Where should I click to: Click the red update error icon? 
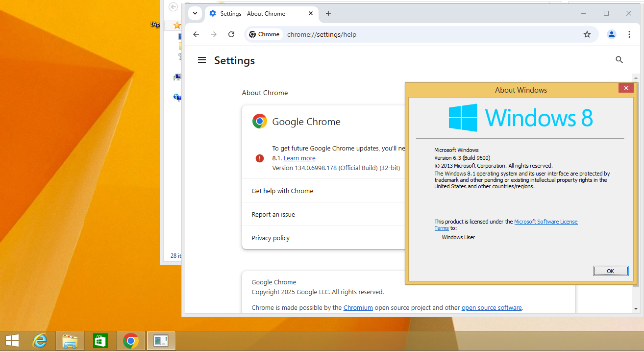click(x=260, y=158)
